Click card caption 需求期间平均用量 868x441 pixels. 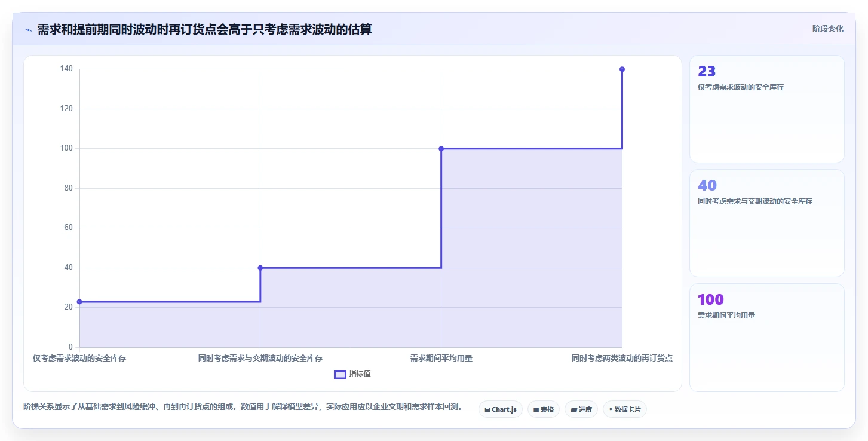(x=726, y=316)
